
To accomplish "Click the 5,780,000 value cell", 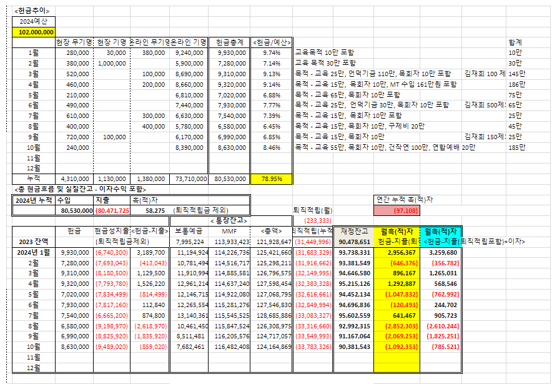I will point(189,127).
